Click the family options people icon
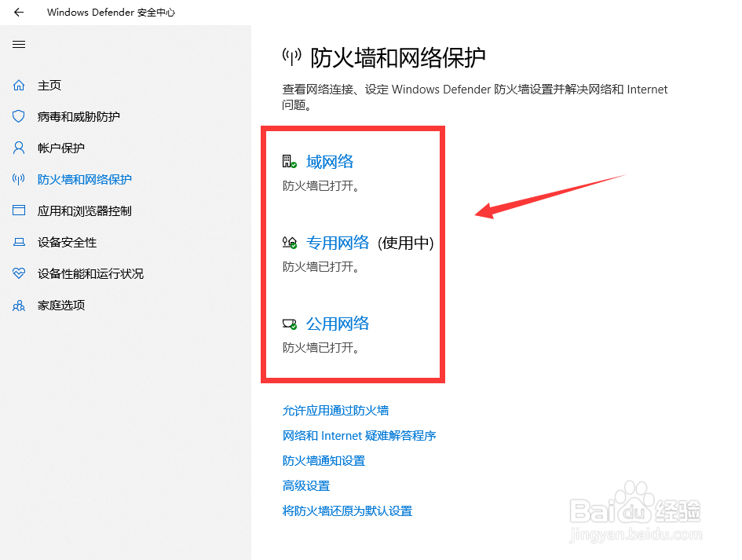 (x=19, y=306)
